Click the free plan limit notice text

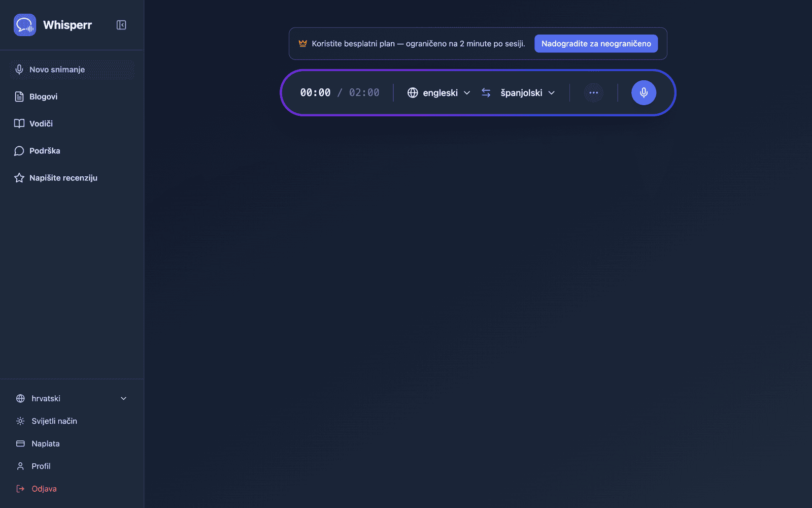(x=418, y=44)
